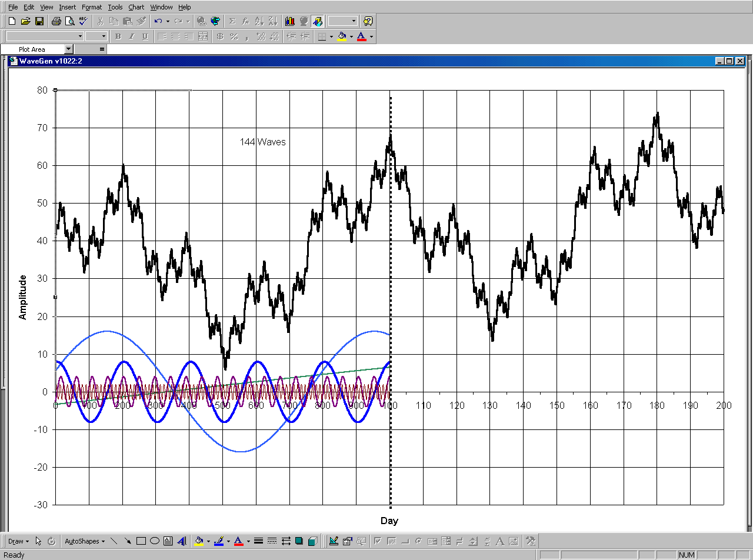Open the View menu

click(47, 7)
